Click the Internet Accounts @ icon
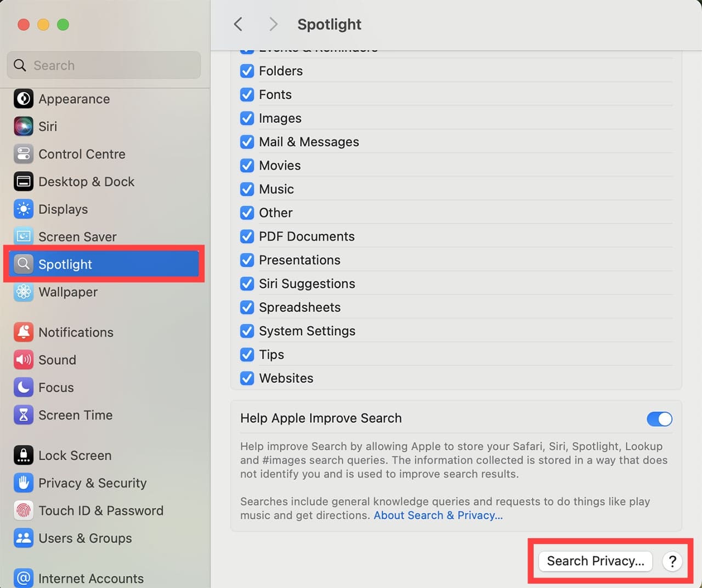The width and height of the screenshot is (702, 588). (x=24, y=578)
